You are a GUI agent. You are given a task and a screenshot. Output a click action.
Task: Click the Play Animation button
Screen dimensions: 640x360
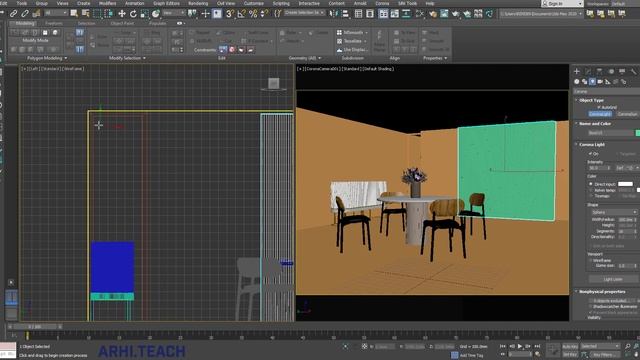[x=520, y=346]
